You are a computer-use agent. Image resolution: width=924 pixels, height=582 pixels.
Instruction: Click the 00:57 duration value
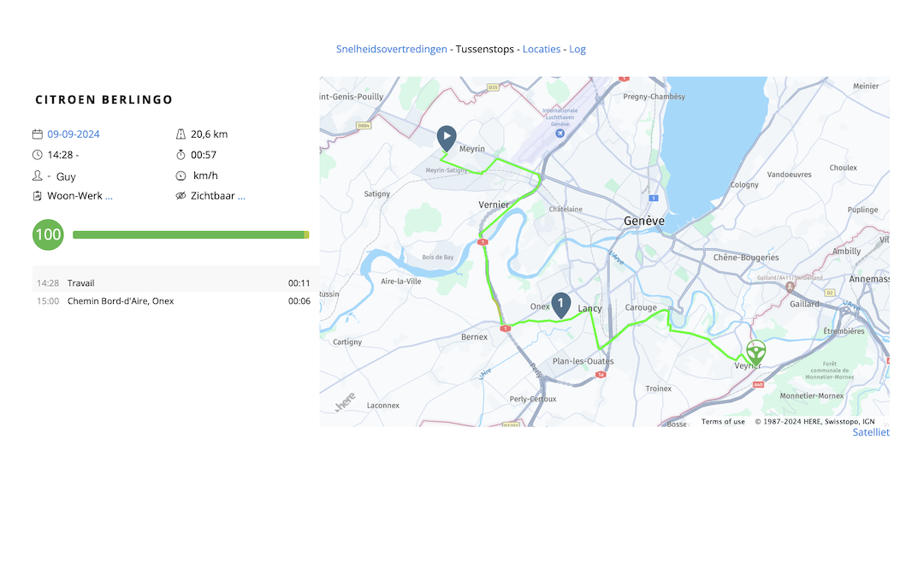(x=204, y=155)
